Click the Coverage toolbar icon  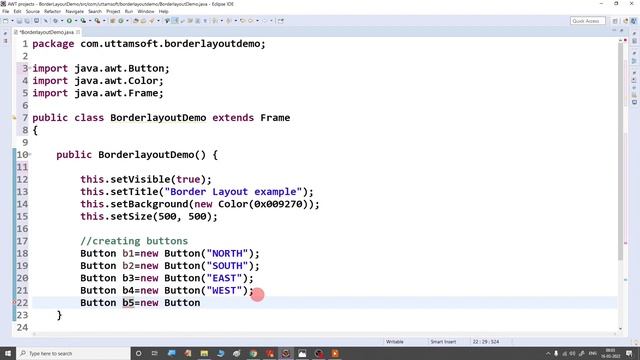point(83,21)
